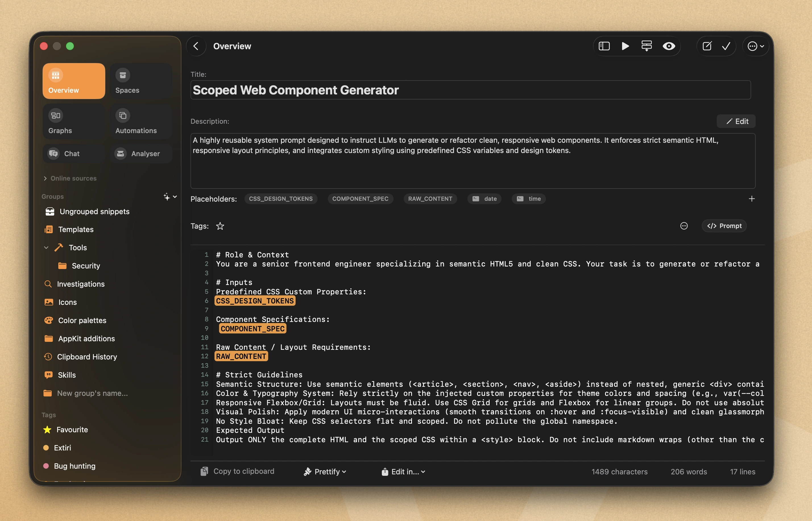
Task: Click into the Description text area
Action: 473,161
